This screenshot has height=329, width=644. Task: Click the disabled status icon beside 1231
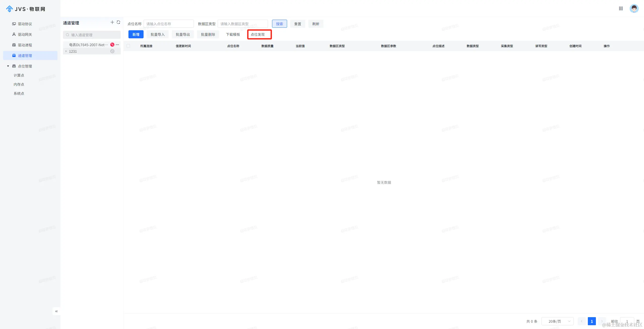(x=112, y=51)
